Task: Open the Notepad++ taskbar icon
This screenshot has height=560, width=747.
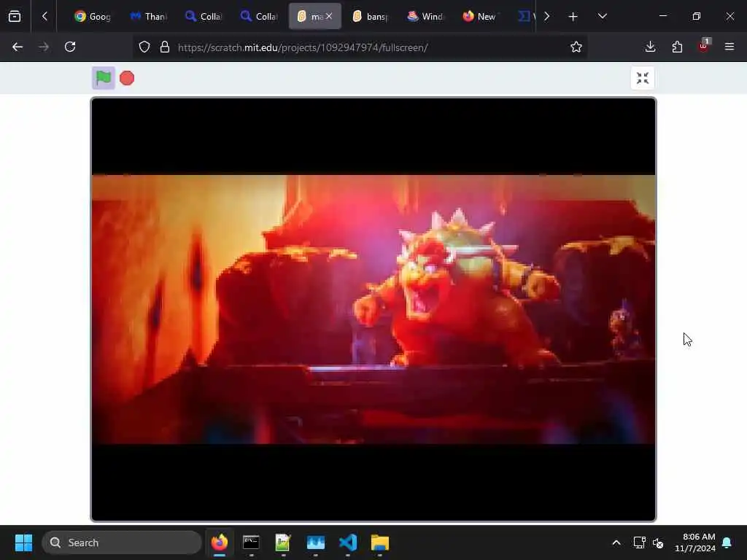Action: pyautogui.click(x=283, y=542)
